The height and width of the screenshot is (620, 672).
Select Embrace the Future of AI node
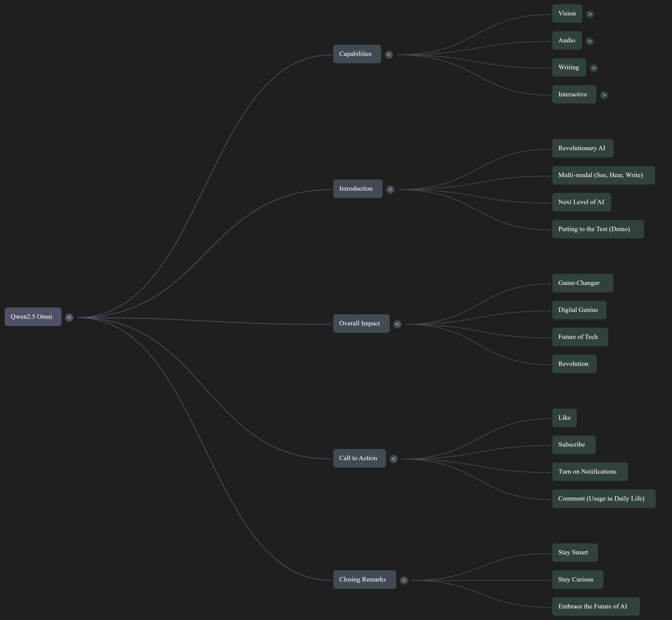(596, 607)
